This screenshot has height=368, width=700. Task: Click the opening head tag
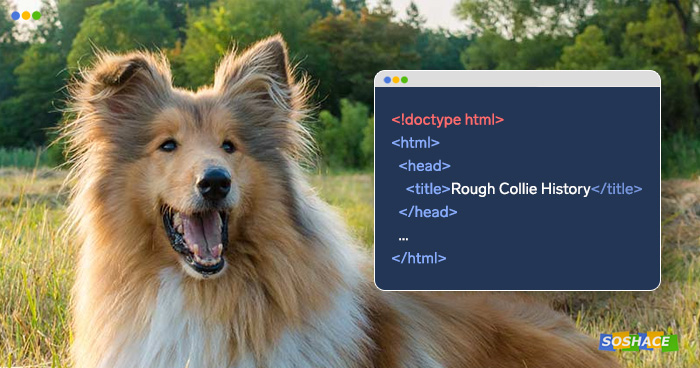(424, 166)
